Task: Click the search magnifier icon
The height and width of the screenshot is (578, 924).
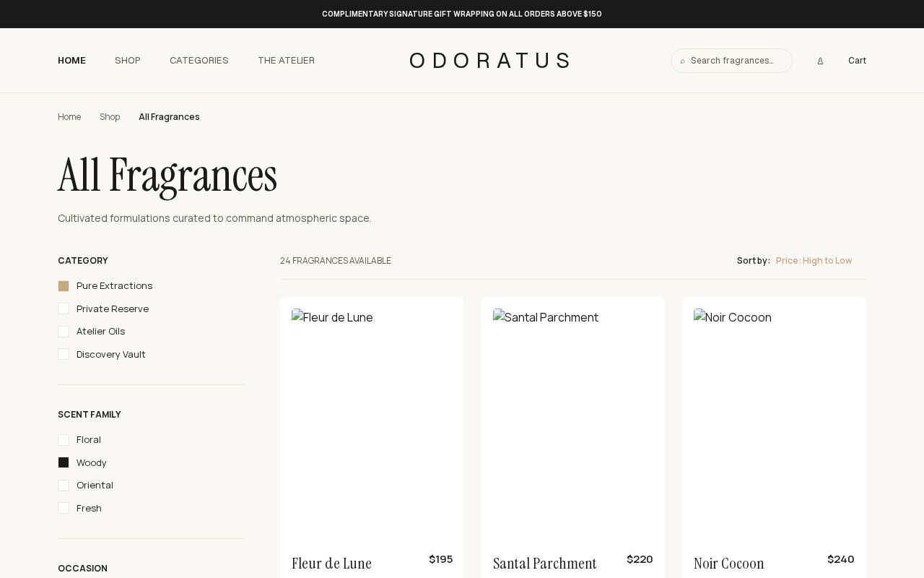Action: click(682, 61)
